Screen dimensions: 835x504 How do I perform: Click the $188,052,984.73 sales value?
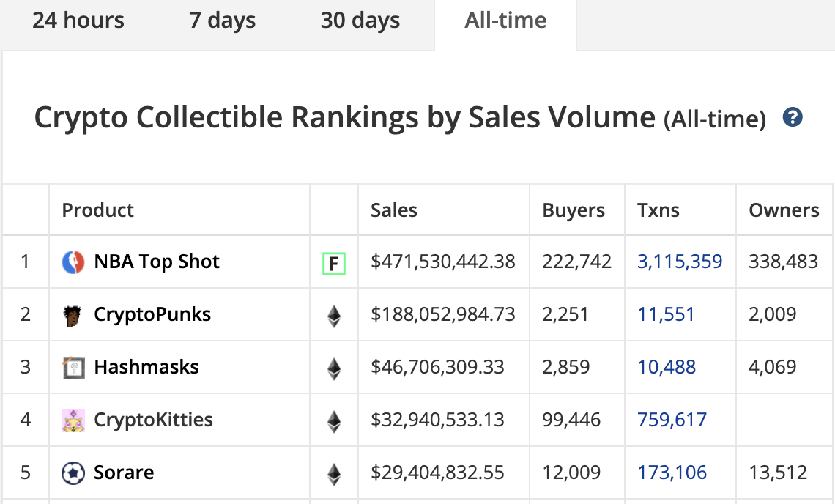pos(443,314)
